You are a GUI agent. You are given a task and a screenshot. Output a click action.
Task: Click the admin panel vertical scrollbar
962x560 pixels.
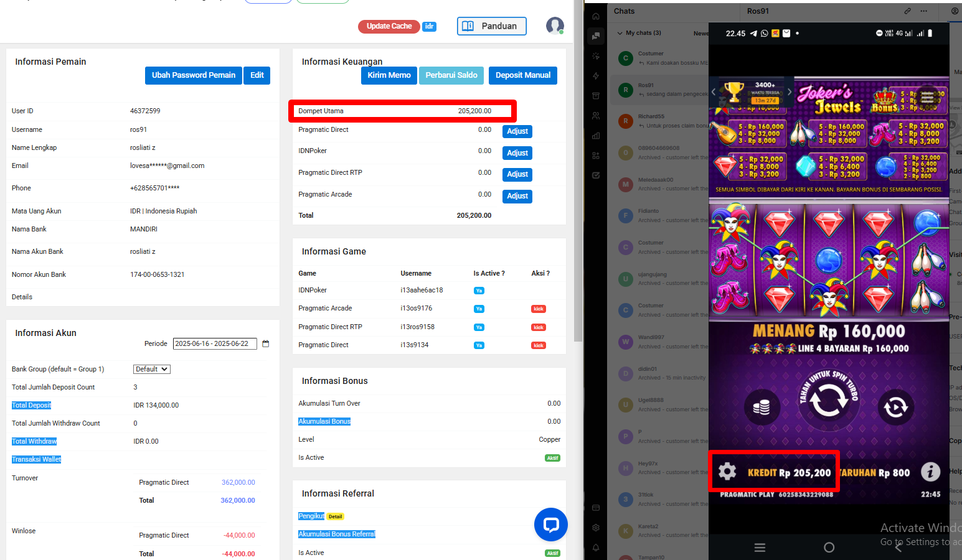[x=578, y=171]
